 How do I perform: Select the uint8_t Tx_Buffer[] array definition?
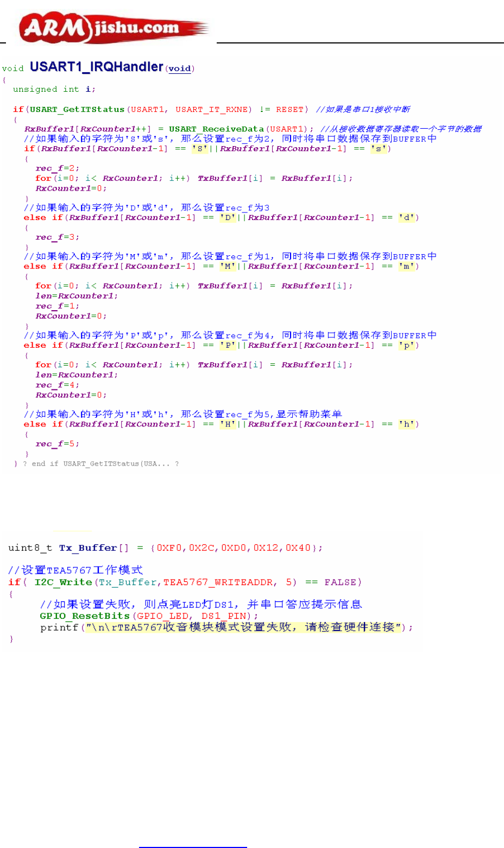pos(166,548)
